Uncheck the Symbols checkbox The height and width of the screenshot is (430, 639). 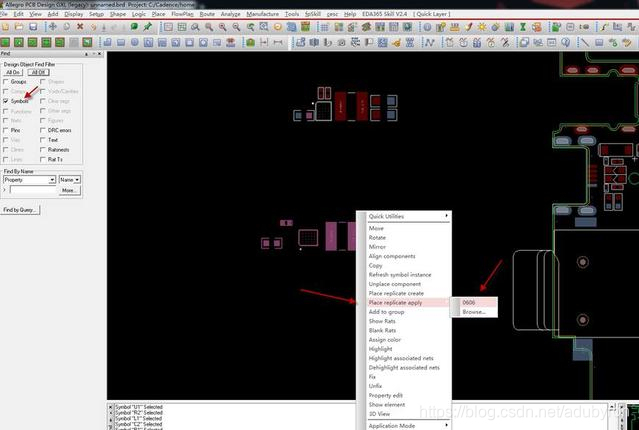pyautogui.click(x=6, y=101)
